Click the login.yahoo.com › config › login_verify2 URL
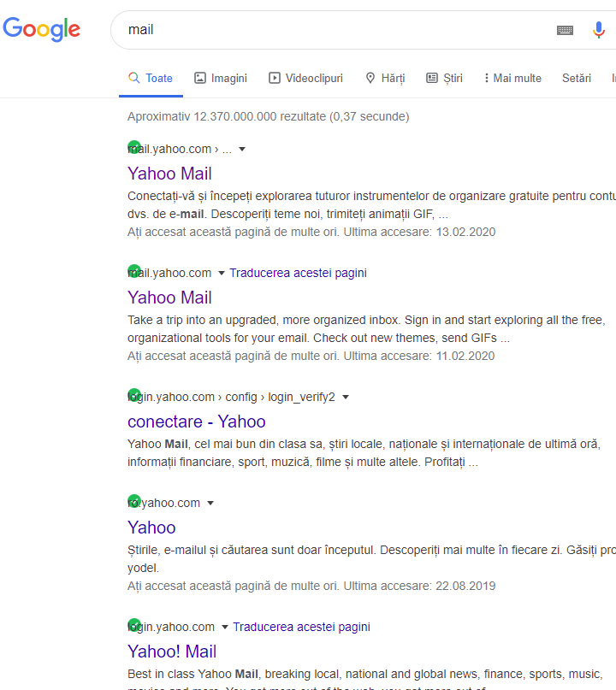Image resolution: width=616 pixels, height=690 pixels. pos(231,397)
